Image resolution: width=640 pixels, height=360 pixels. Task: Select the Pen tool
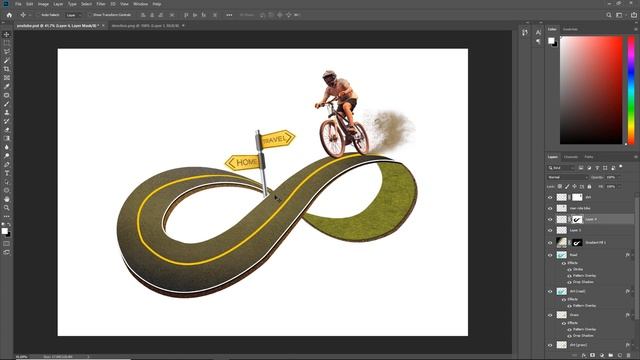(7, 164)
